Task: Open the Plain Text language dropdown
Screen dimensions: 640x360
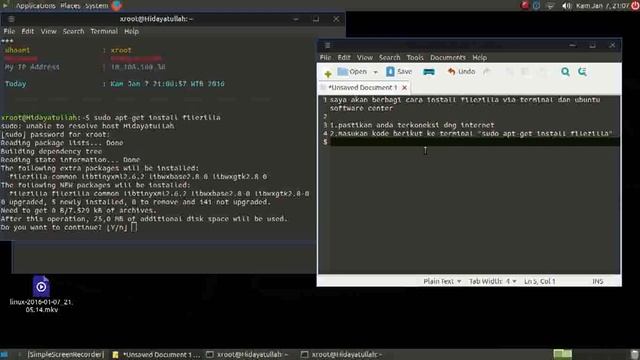Action: click(442, 281)
